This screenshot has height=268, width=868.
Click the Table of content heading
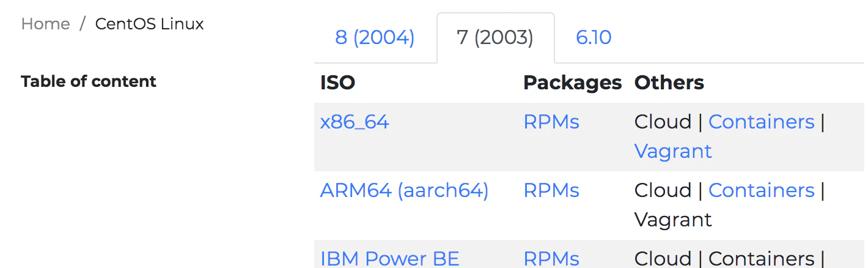click(x=89, y=81)
